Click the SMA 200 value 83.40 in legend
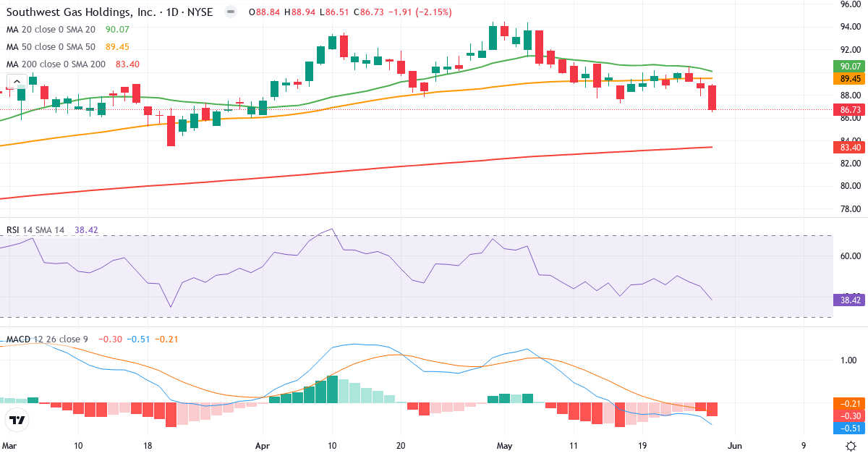The height and width of the screenshot is (456, 868). (128, 64)
